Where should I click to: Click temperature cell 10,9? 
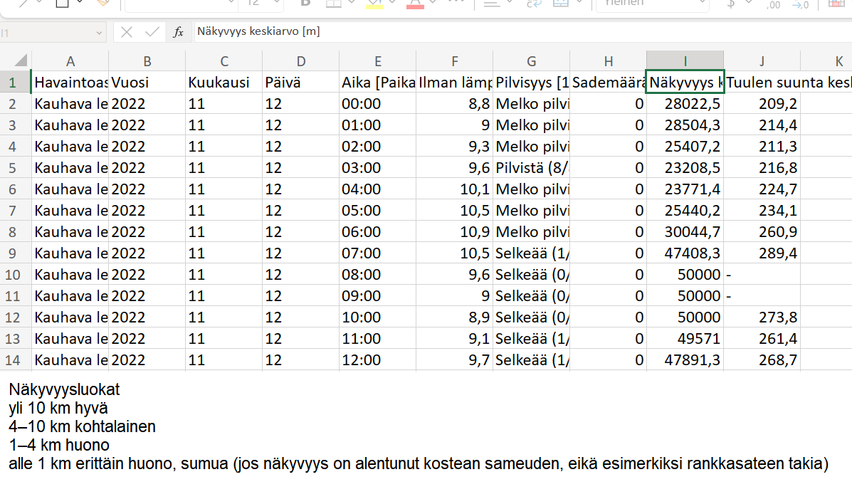coord(454,232)
